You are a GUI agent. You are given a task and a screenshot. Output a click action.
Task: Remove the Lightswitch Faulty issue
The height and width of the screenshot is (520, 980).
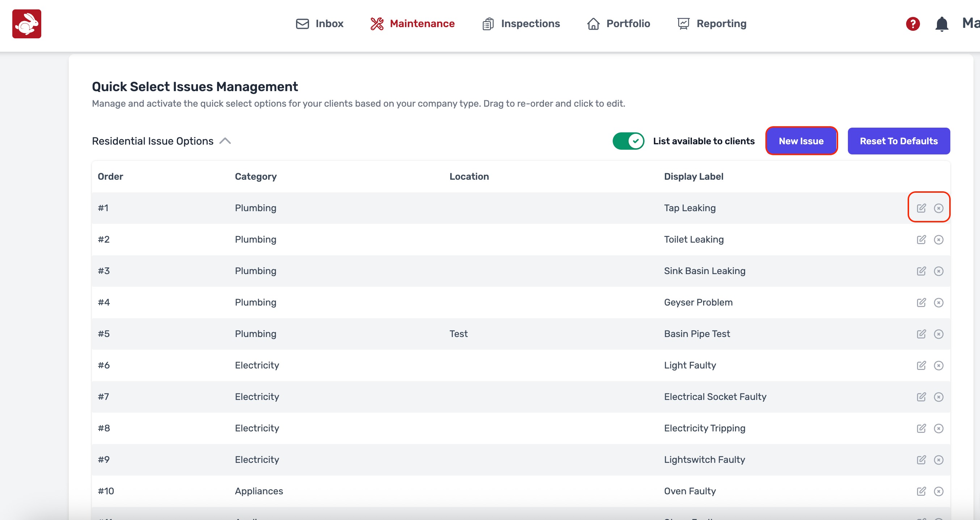click(x=938, y=460)
